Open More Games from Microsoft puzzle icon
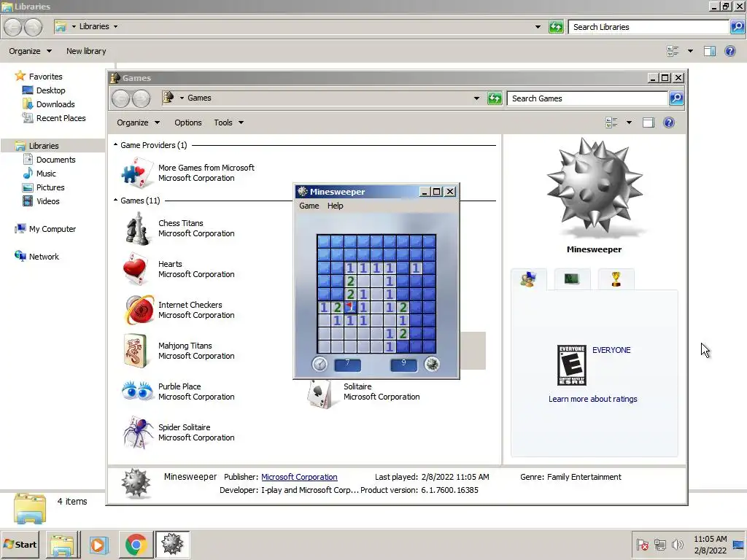This screenshot has width=747, height=560. 138,173
